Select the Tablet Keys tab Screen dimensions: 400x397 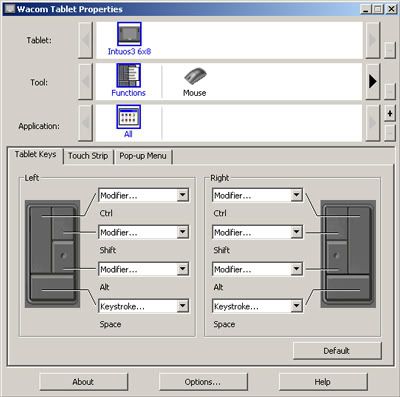point(35,155)
